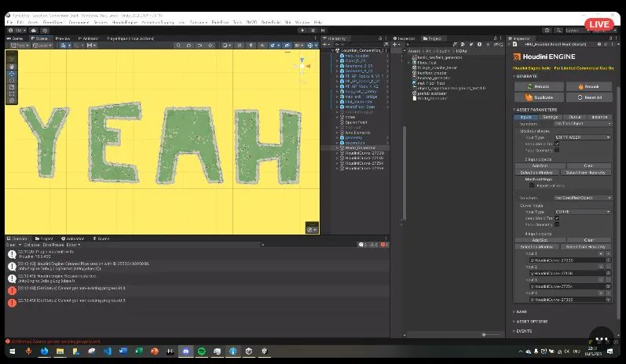Open Discord from the taskbar
Screen dimensions: 626x364
point(185,351)
